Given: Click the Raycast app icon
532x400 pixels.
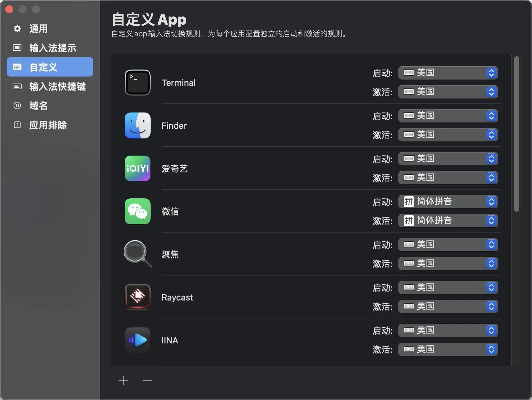Looking at the screenshot, I should coord(138,297).
